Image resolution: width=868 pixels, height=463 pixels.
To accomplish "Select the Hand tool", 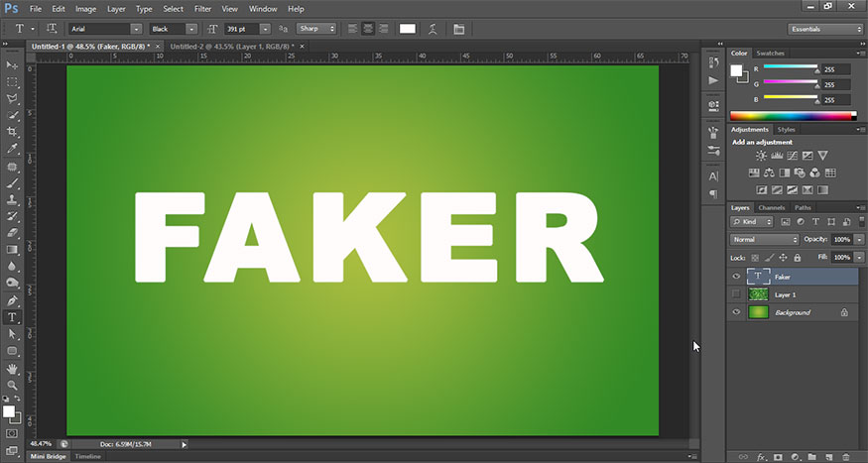I will tap(12, 369).
